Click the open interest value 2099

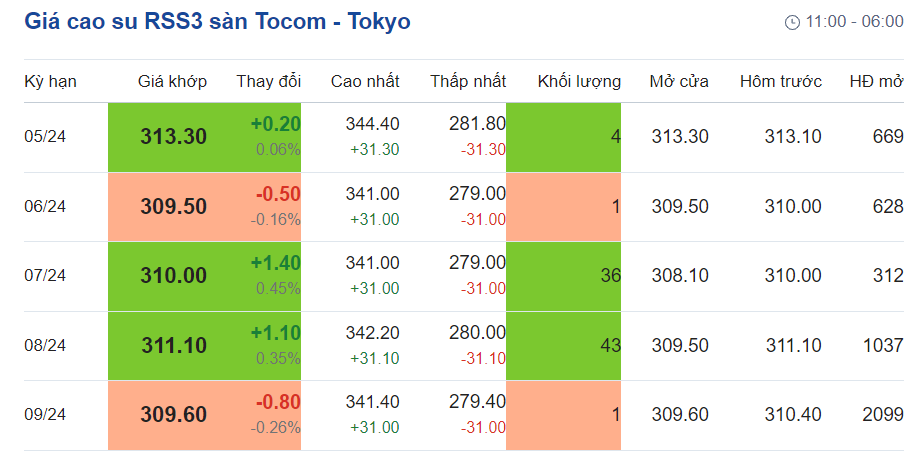883,414
